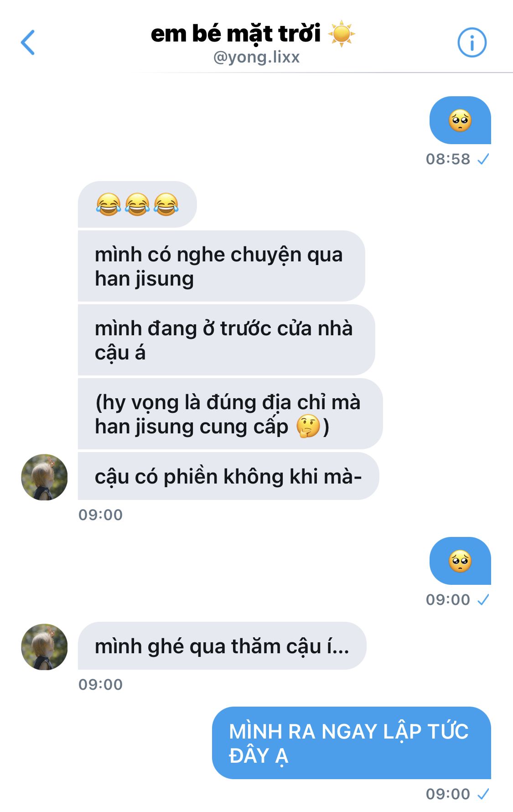The width and height of the screenshot is (513, 812).
Task: Tap message 'MÌNH RA NGAY LẬP TỨC ĐÂY Ạ'
Action: pyautogui.click(x=352, y=743)
